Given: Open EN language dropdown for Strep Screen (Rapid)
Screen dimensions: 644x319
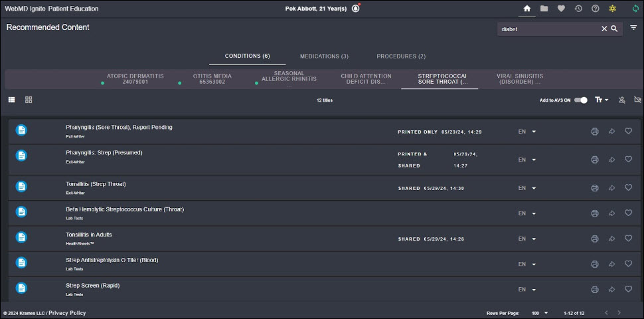Looking at the screenshot, I should pyautogui.click(x=526, y=290).
